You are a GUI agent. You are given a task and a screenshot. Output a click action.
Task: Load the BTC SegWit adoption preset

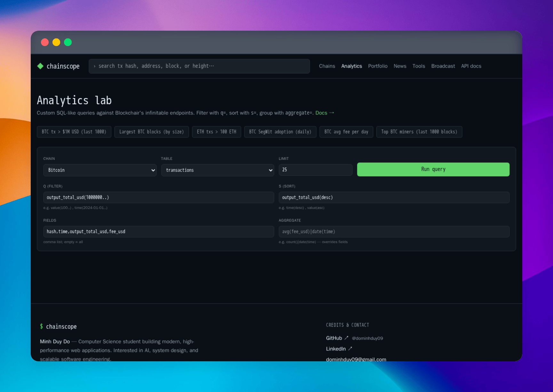pyautogui.click(x=280, y=132)
